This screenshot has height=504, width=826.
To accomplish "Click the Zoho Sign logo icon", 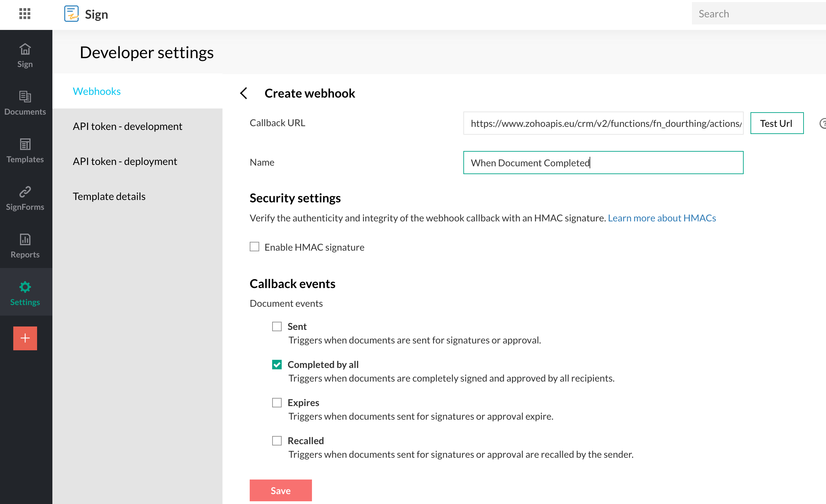I will 71,14.
